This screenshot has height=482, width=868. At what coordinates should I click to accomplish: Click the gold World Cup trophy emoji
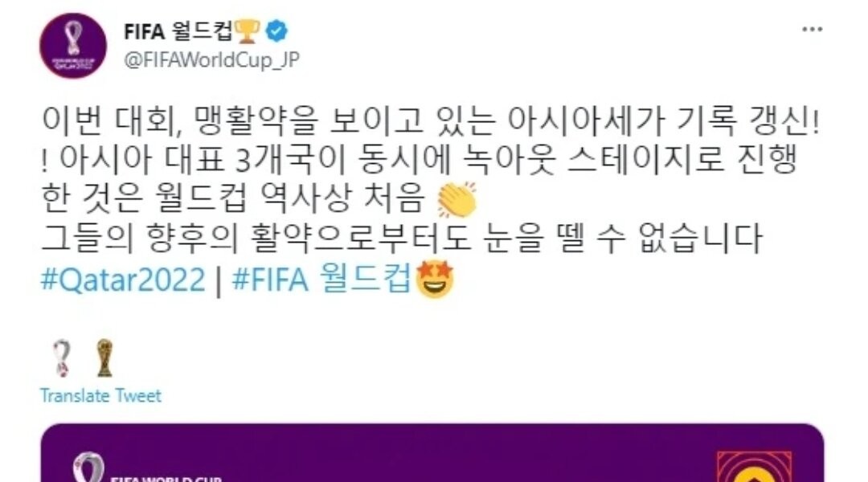[104, 358]
